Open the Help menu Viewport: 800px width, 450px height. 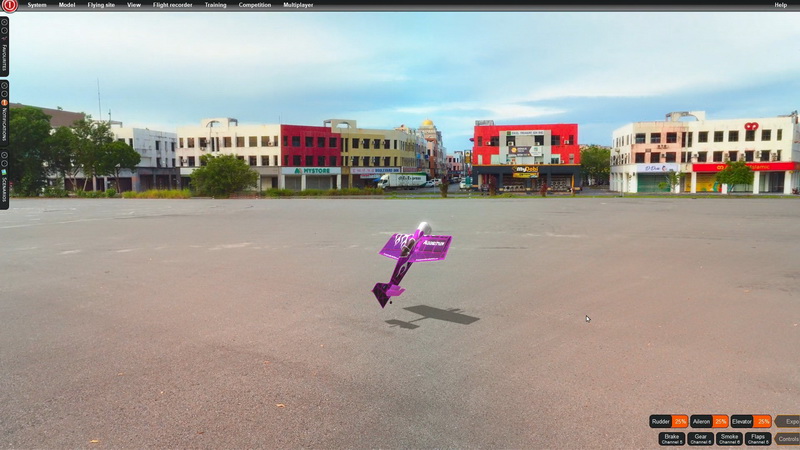pos(781,5)
